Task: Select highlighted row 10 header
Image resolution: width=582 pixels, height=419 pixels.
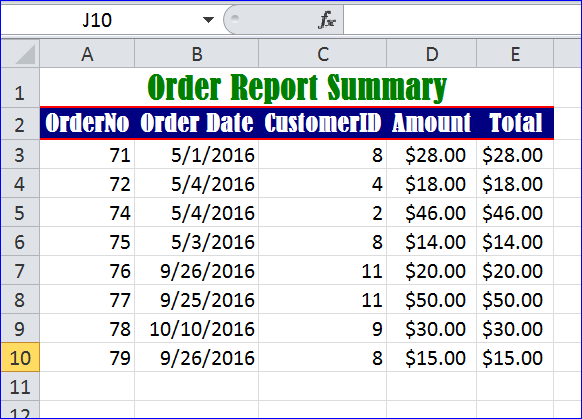Action: click(x=20, y=357)
